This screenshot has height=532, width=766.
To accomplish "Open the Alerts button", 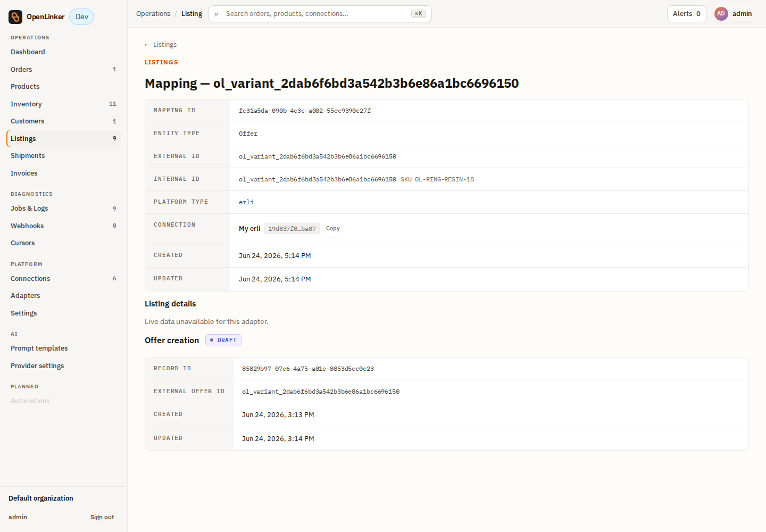I will tap(686, 14).
